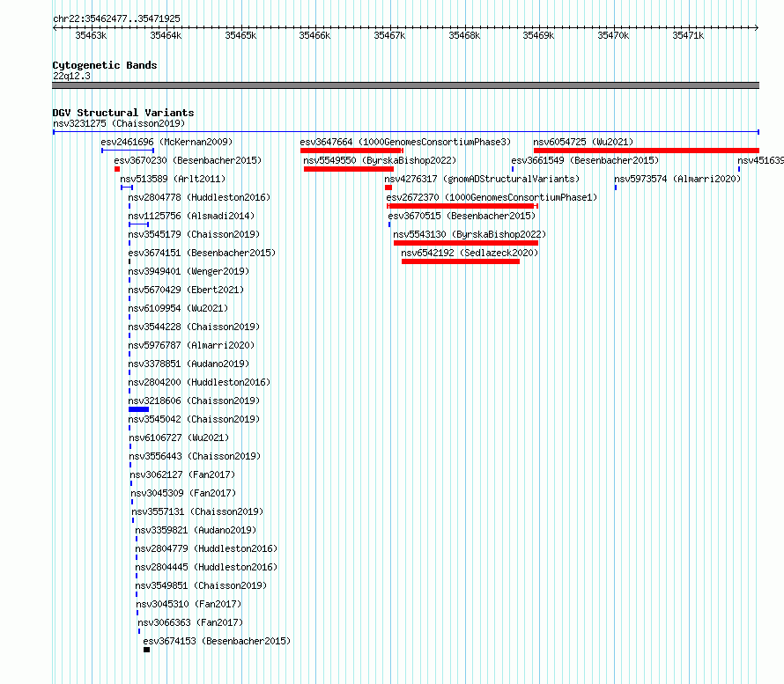Open nsv5549550 (ByrskaBishop2022) entry

tap(380, 160)
